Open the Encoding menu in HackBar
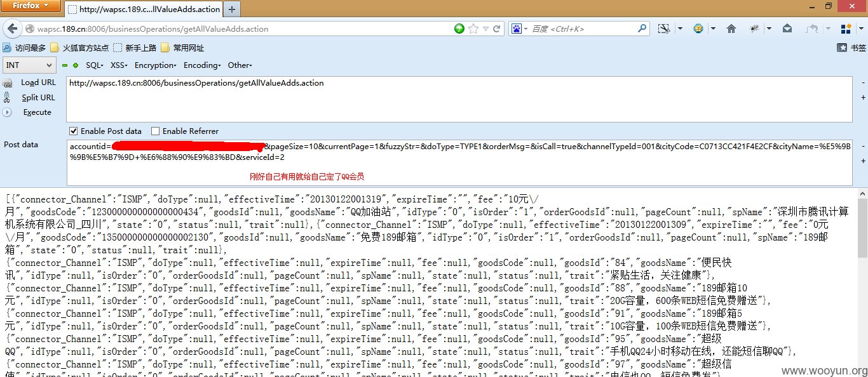 coord(202,65)
